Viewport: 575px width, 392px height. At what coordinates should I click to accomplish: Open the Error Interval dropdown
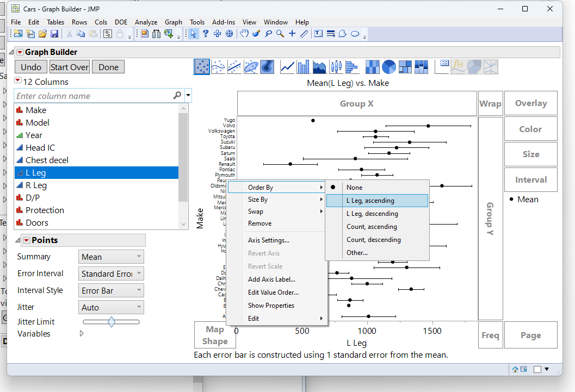click(111, 274)
